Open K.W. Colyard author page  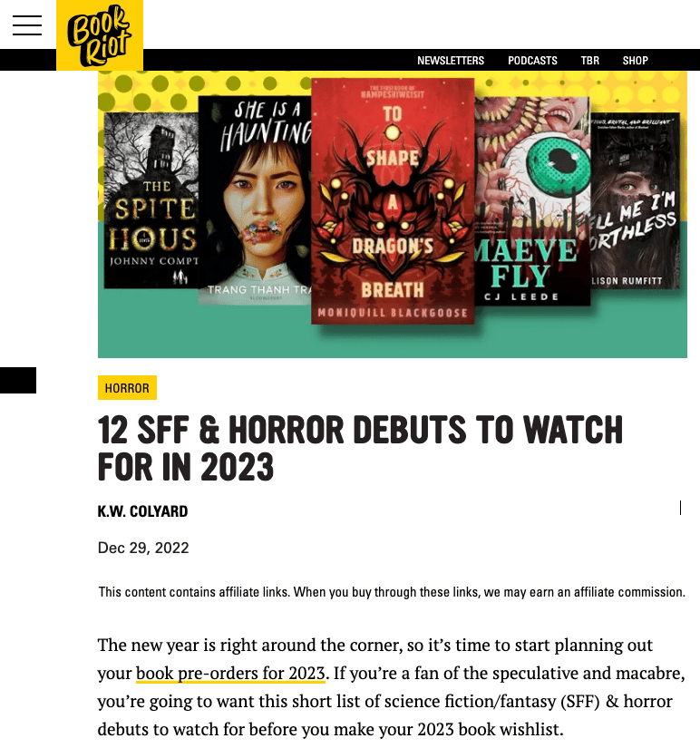point(142,511)
